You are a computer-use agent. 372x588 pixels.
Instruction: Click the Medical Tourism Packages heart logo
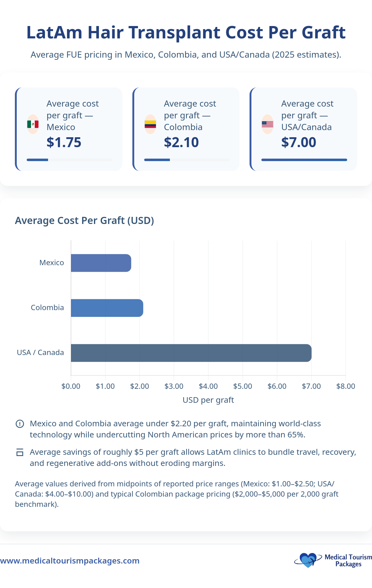click(308, 560)
